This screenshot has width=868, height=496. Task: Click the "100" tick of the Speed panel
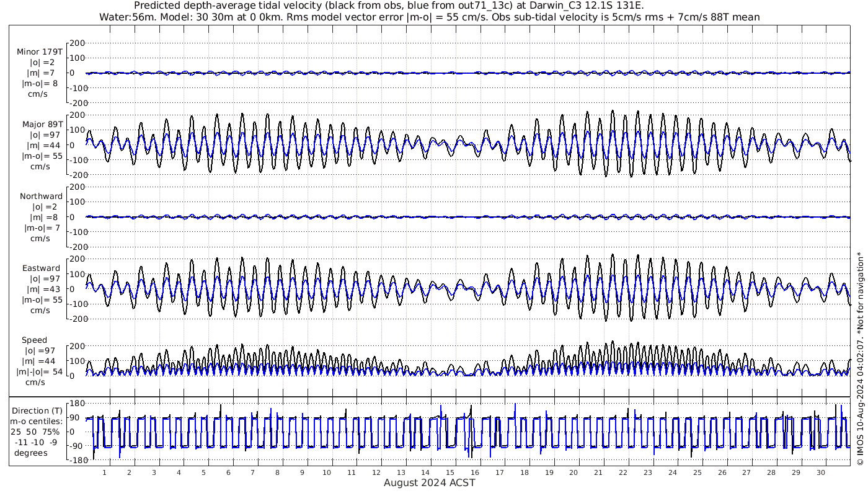(77, 361)
